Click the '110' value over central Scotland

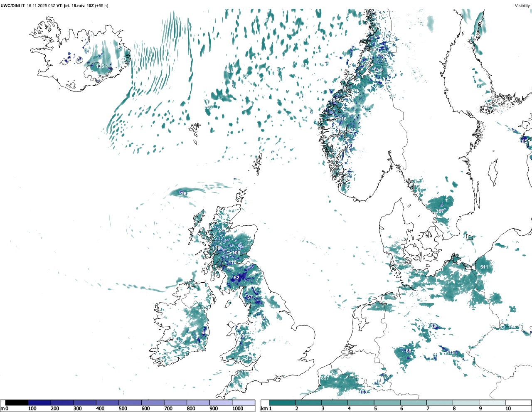tap(232, 263)
